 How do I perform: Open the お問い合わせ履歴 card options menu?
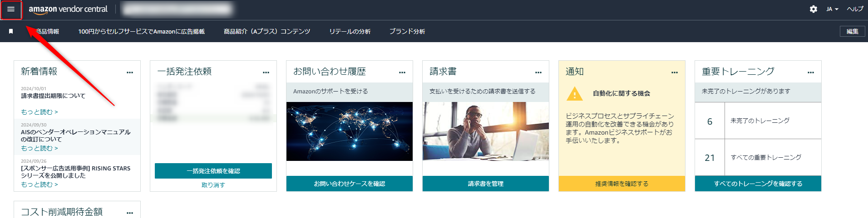(x=402, y=73)
